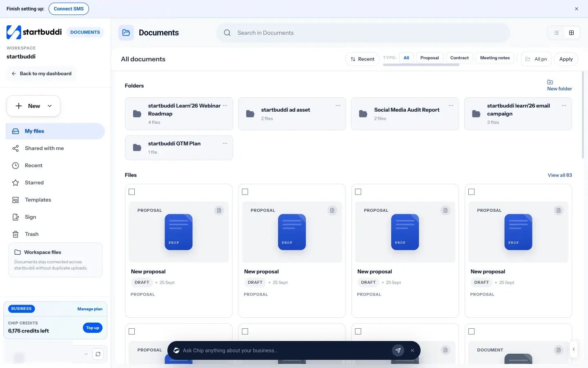The image size is (588, 368).
Task: Open My files in sidebar
Action: (55, 131)
